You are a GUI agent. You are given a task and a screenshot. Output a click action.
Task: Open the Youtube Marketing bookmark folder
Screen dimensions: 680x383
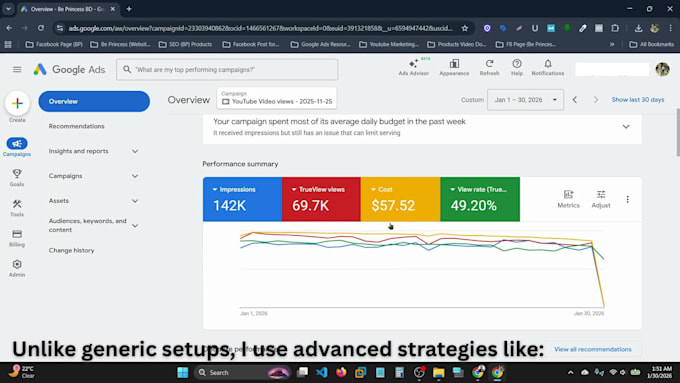click(389, 44)
